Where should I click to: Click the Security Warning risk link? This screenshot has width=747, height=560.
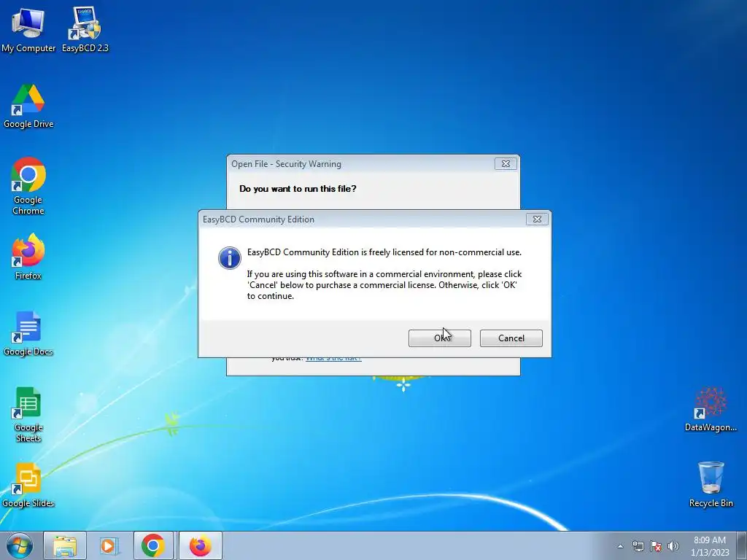tap(333, 358)
